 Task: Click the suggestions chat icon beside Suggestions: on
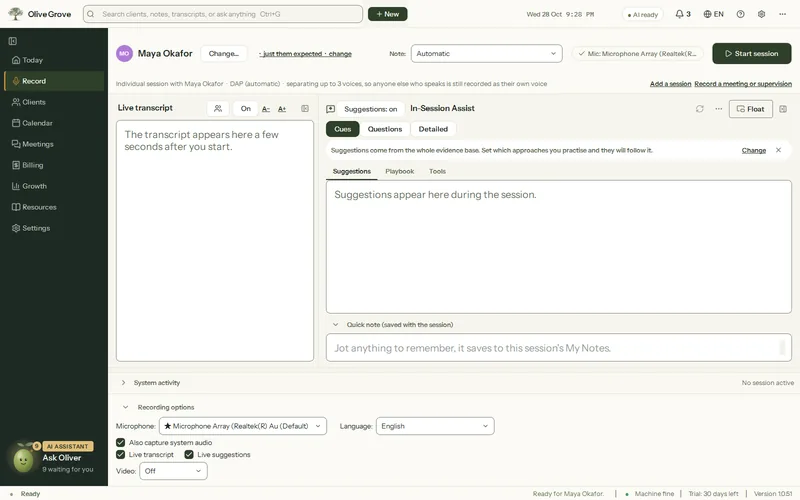click(331, 109)
